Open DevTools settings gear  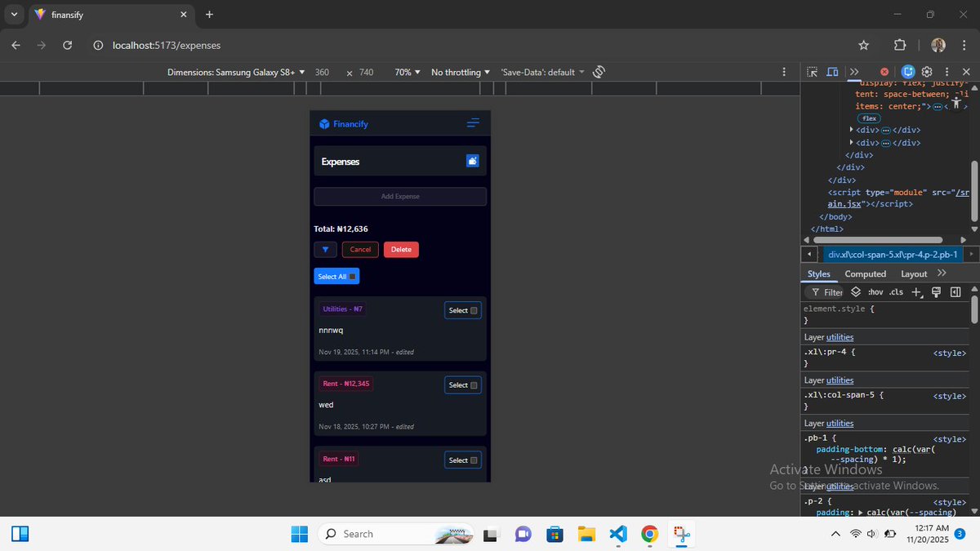[x=927, y=72]
